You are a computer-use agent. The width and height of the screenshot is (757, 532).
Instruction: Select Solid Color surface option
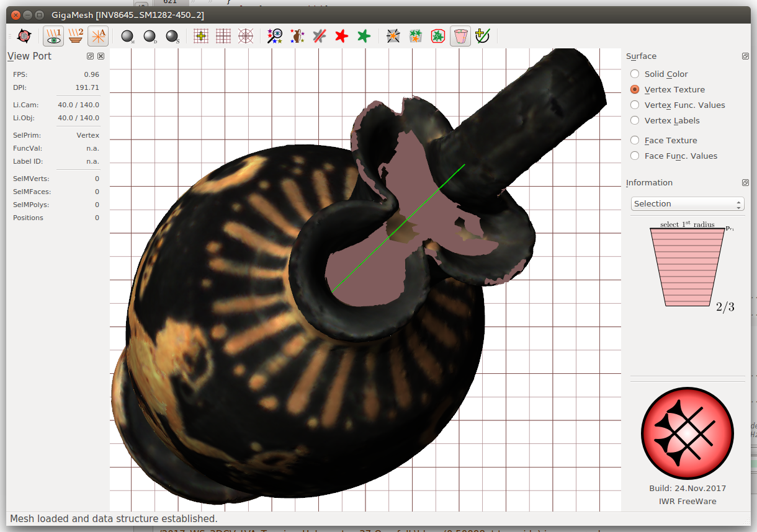659,74
